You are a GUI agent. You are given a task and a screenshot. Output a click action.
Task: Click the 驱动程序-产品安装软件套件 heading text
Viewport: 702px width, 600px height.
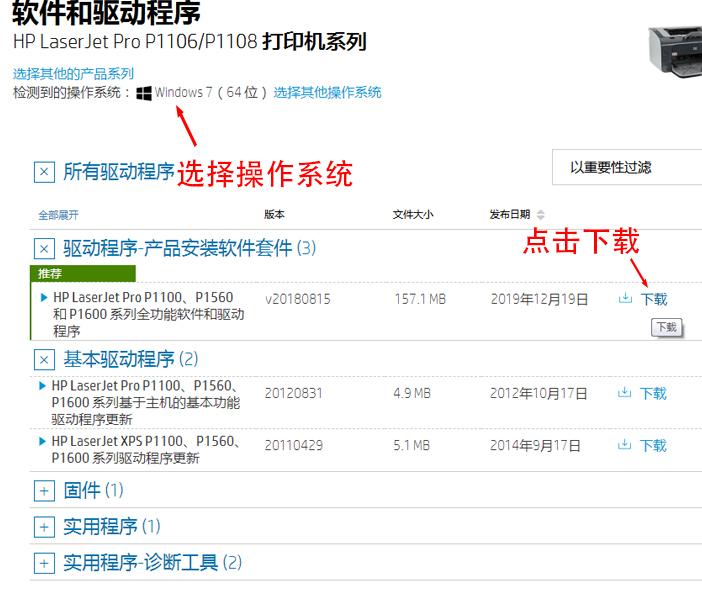click(x=189, y=248)
